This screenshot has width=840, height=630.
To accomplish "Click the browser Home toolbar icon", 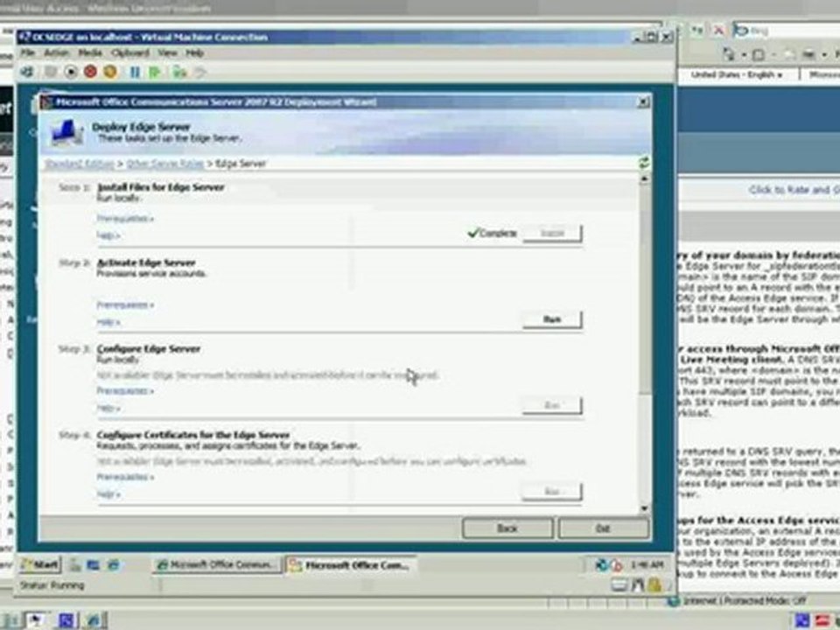I will [x=729, y=54].
